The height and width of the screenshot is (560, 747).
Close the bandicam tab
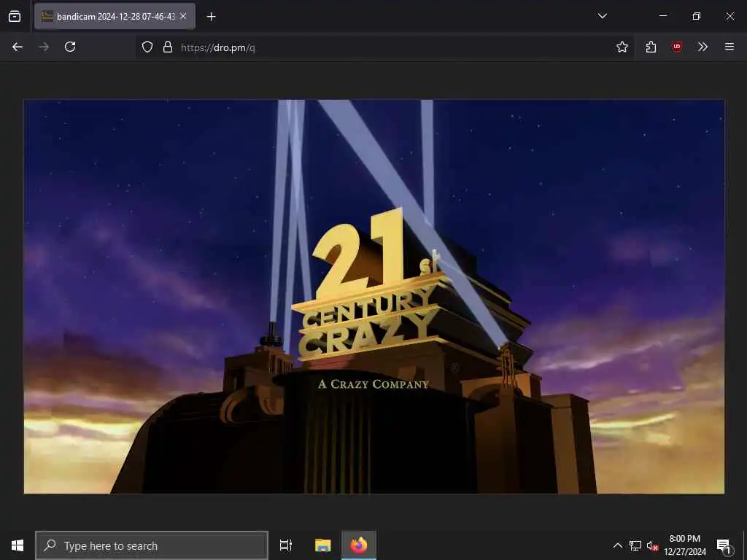click(183, 17)
